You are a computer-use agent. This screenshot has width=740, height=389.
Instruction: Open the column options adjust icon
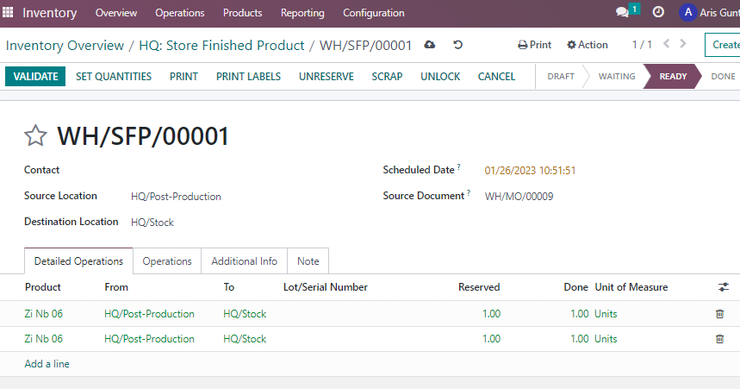coord(723,287)
